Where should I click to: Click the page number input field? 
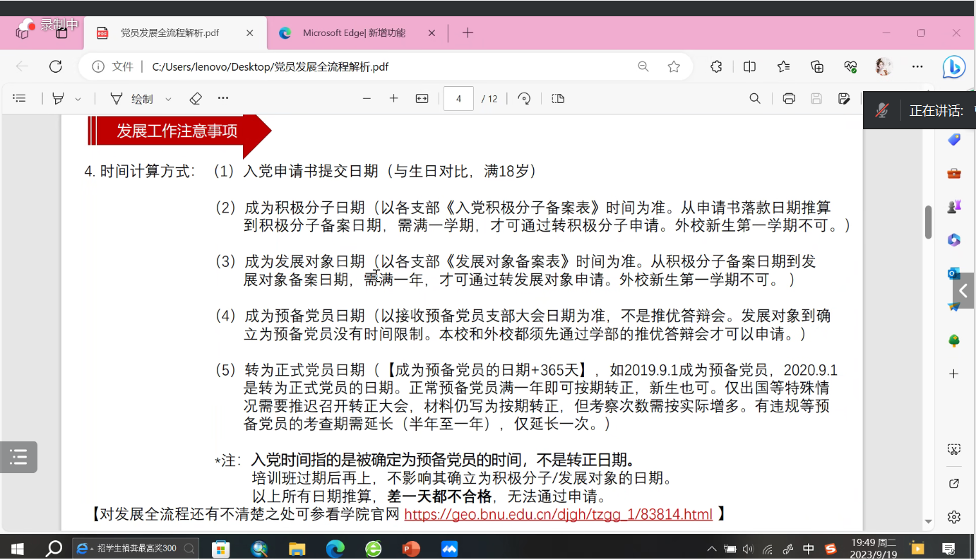tap(458, 99)
